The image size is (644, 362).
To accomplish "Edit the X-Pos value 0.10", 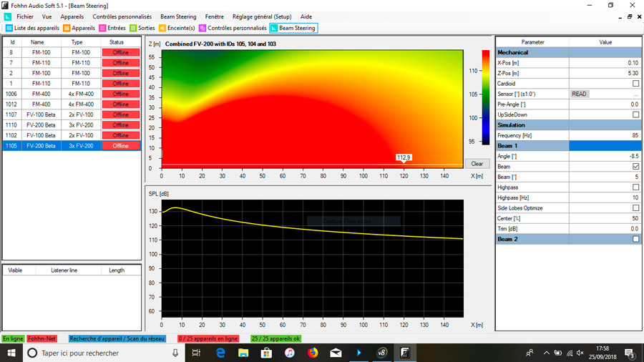I will 605,63.
